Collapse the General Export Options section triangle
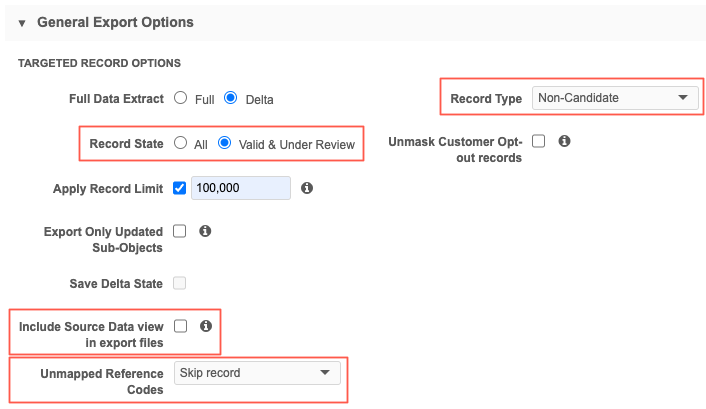 pos(22,22)
